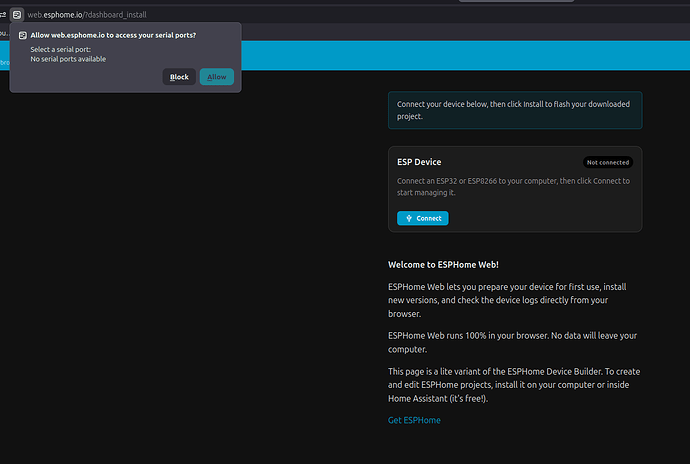The width and height of the screenshot is (690, 464).
Task: Click the ESP Device card heading
Action: pyautogui.click(x=419, y=162)
